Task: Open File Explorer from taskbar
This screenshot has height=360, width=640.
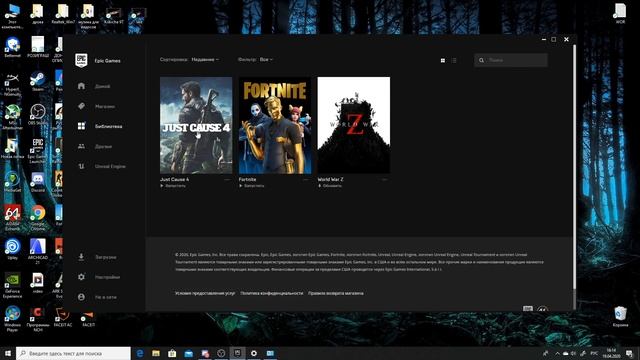Action: 156,353
